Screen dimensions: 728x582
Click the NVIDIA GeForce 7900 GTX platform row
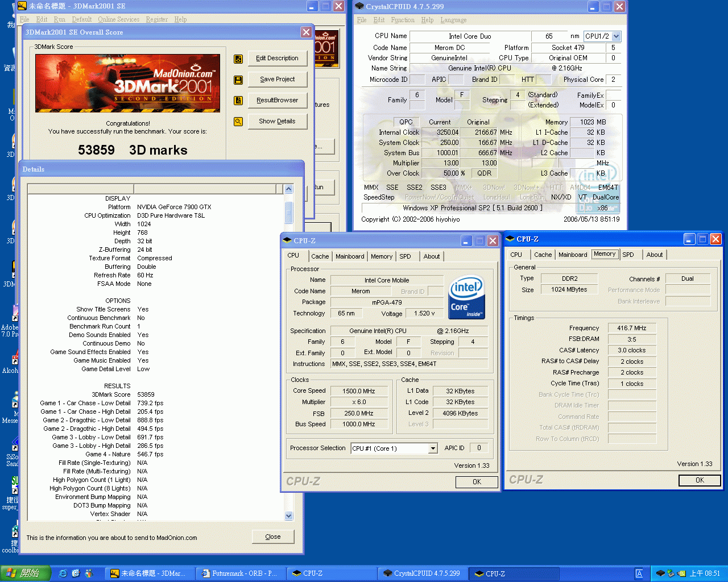click(x=156, y=207)
